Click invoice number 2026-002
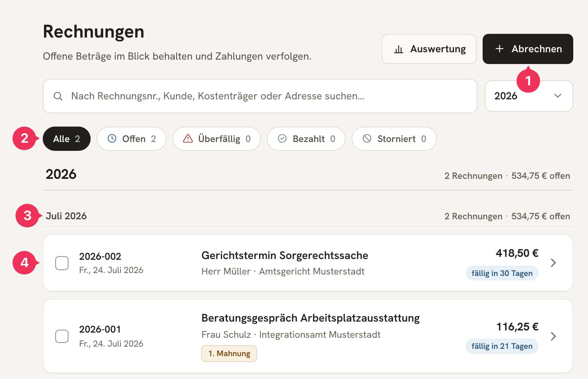588x379 pixels. point(100,256)
